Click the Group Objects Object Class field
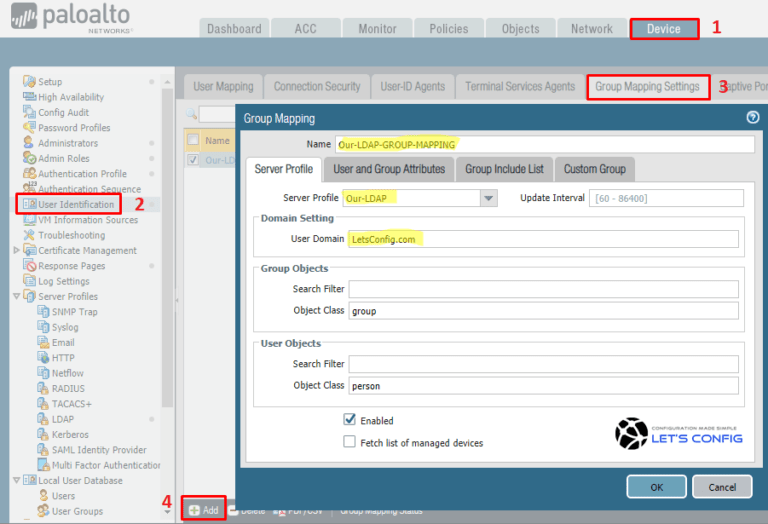The image size is (768, 524). click(543, 310)
